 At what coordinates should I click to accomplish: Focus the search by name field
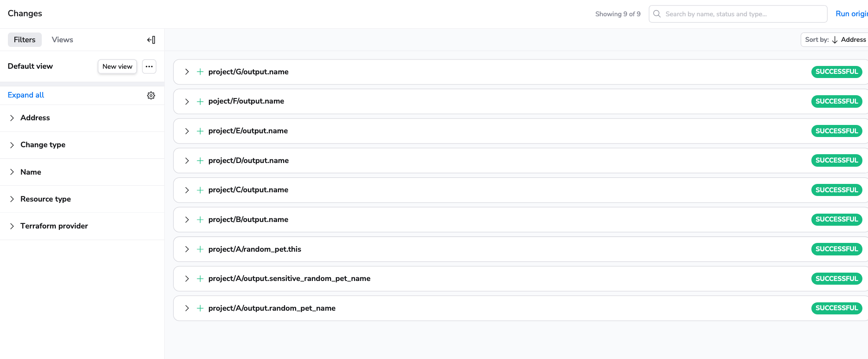[743, 14]
